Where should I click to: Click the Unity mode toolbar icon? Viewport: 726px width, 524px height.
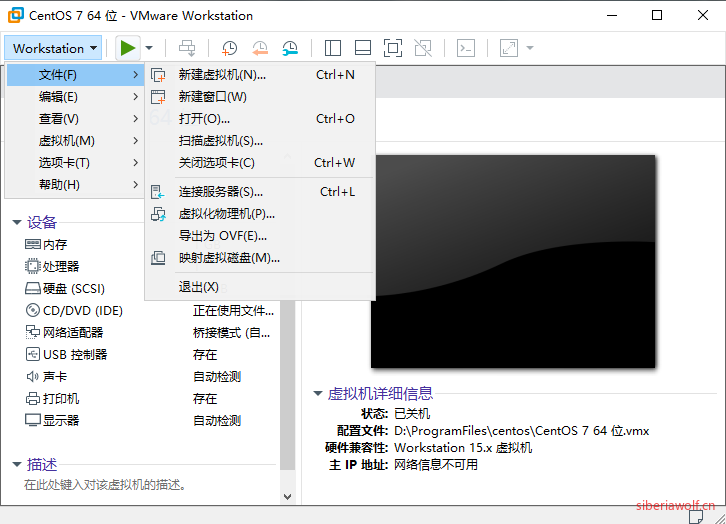[x=423, y=48]
